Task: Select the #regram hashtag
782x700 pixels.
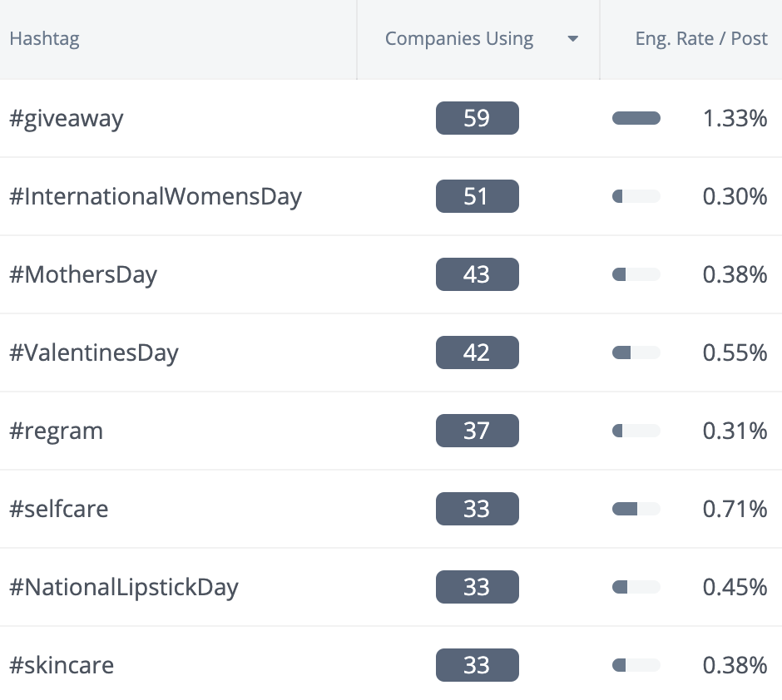Action: pyautogui.click(x=56, y=431)
